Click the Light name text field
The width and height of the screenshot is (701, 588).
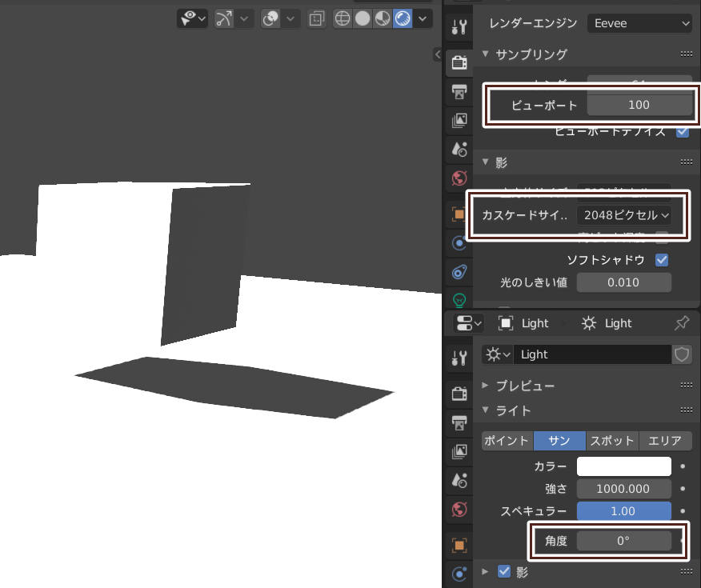click(593, 354)
